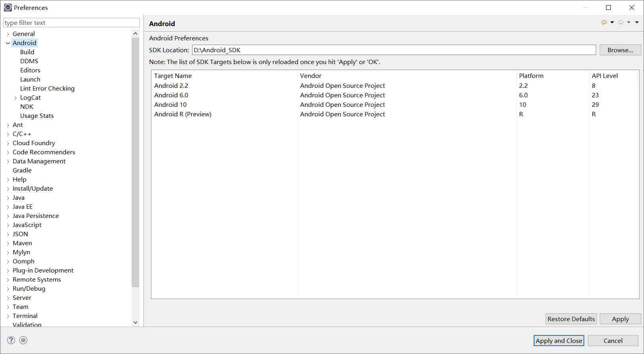
Task: Select the JavaScript preferences item
Action: click(27, 225)
